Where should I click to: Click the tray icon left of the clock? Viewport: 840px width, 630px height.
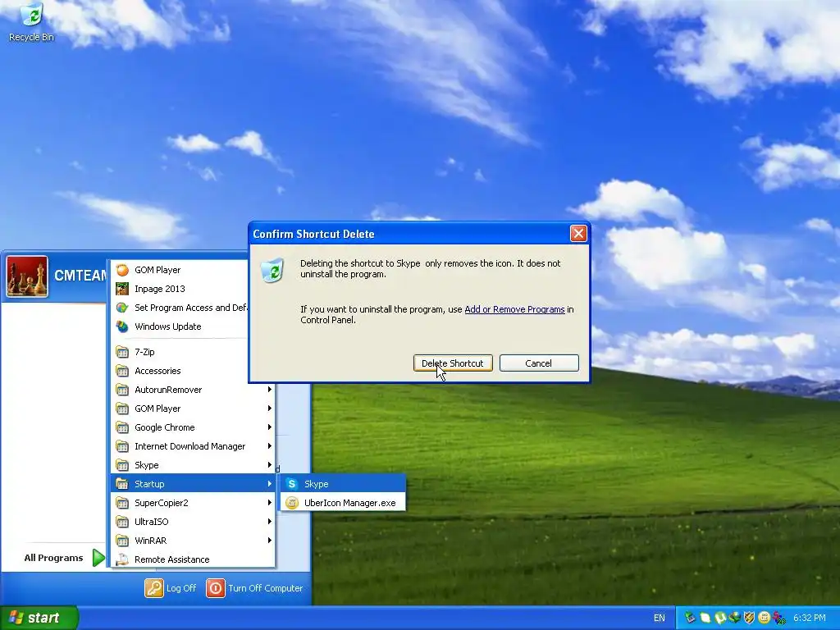click(x=779, y=619)
